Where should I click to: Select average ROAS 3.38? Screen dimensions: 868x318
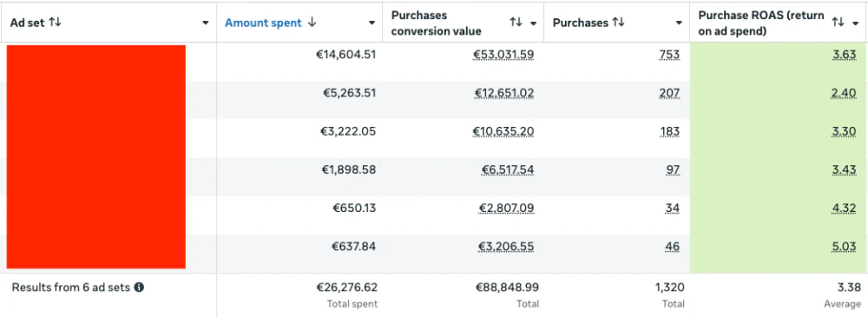click(x=850, y=287)
